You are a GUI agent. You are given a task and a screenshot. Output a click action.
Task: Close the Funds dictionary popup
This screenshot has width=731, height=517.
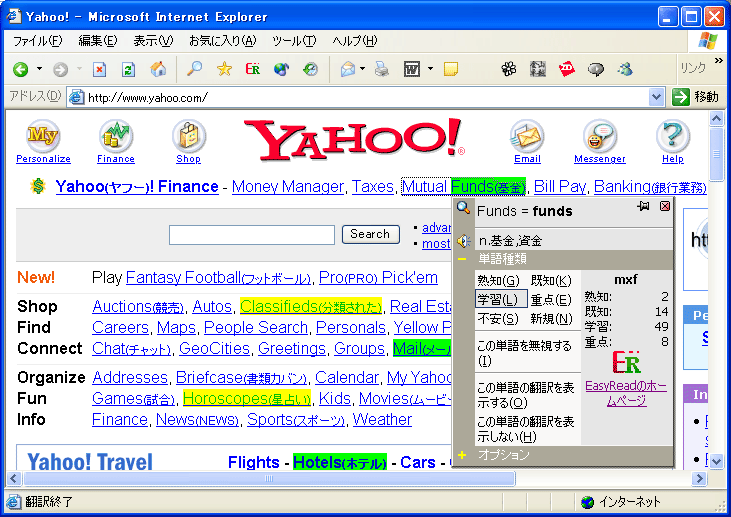tap(665, 206)
